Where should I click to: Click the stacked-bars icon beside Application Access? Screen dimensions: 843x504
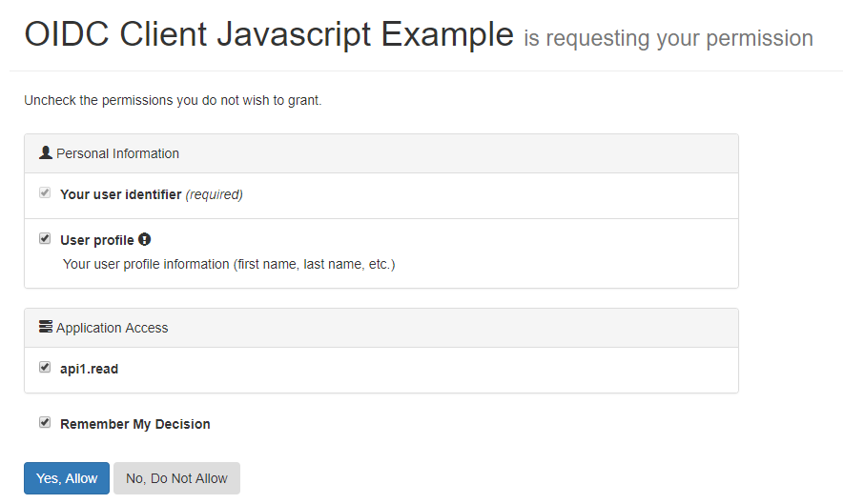(46, 327)
